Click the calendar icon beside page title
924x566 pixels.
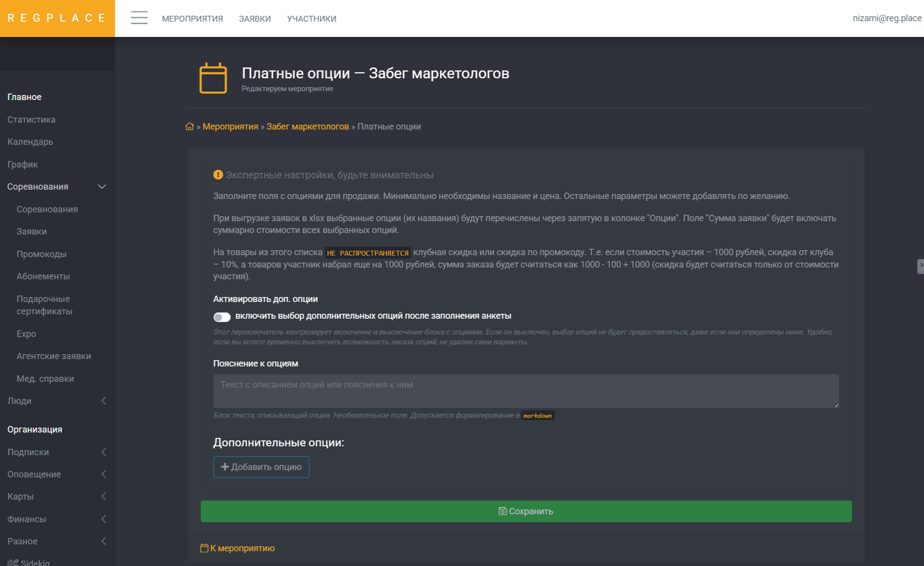coord(213,78)
